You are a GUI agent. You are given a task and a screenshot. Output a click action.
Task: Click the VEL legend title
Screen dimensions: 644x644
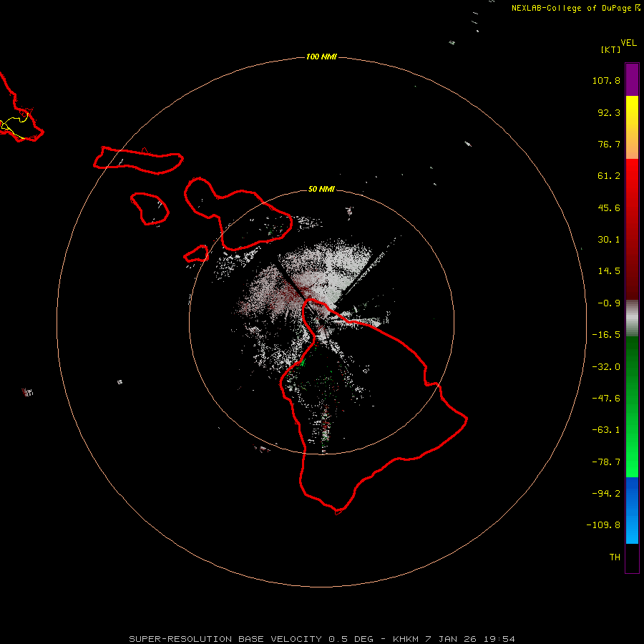click(628, 43)
